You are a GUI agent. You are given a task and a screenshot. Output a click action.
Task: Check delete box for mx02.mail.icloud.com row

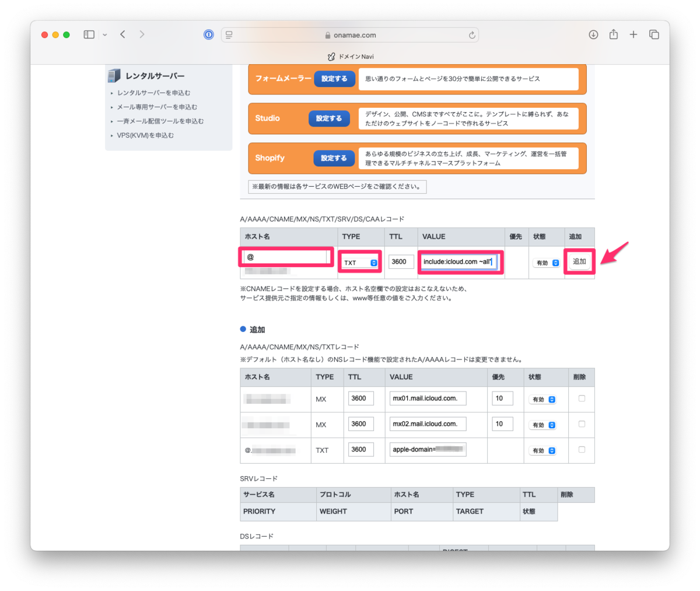[582, 424]
